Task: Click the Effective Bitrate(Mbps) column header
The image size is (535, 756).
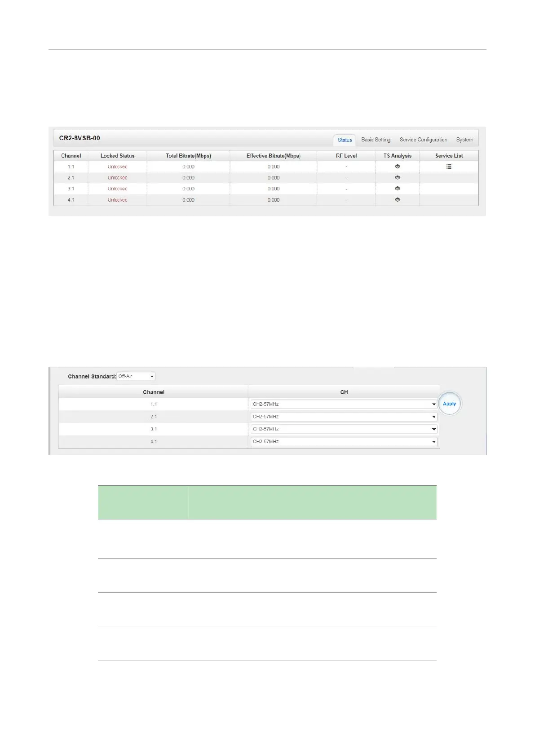Action: pos(273,156)
